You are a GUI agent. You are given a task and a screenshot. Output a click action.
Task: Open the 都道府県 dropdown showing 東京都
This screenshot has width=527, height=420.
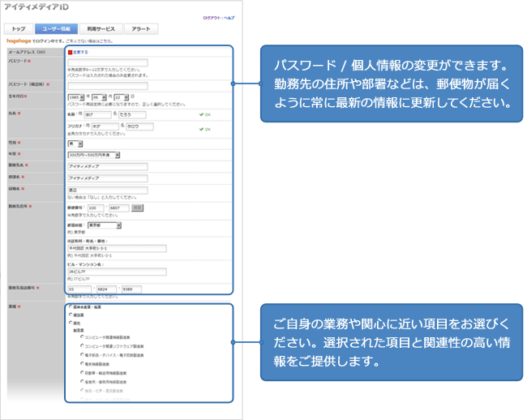click(105, 225)
